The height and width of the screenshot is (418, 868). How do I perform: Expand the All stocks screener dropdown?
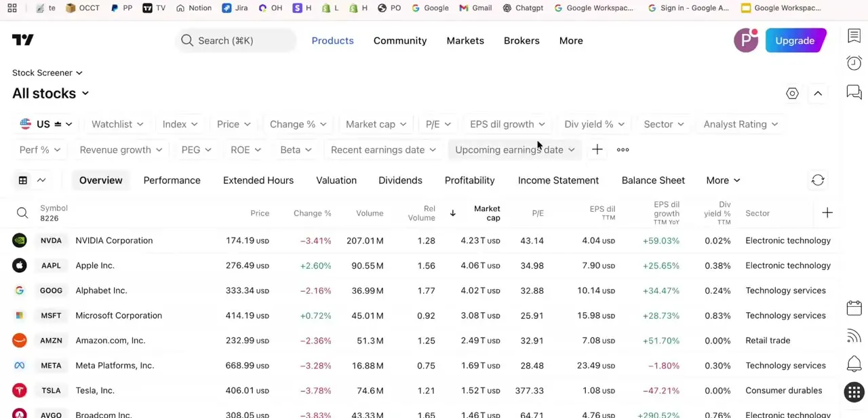click(50, 94)
